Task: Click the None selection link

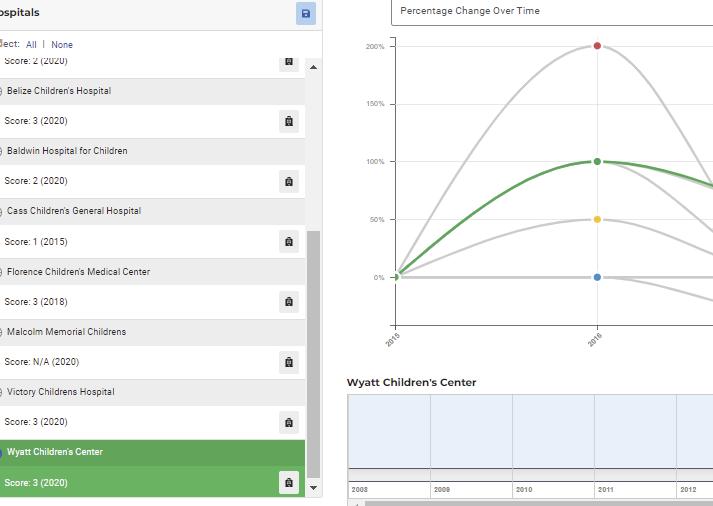Action: (x=62, y=45)
